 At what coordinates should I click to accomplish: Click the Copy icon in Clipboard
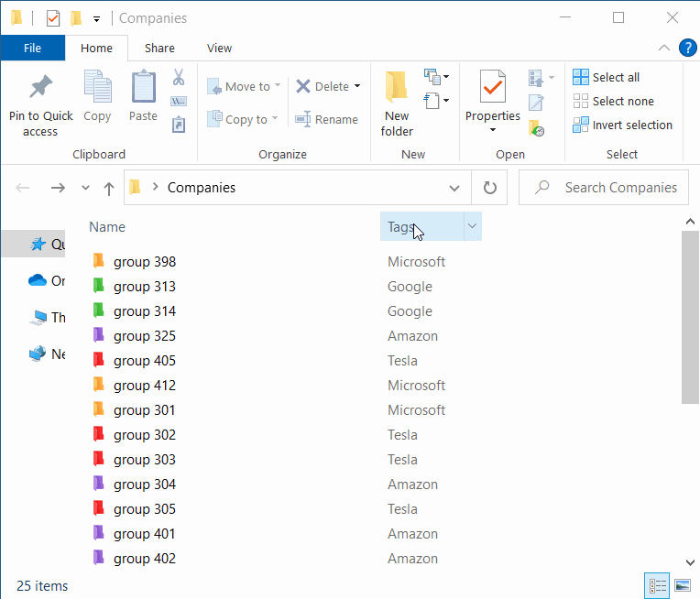(97, 86)
